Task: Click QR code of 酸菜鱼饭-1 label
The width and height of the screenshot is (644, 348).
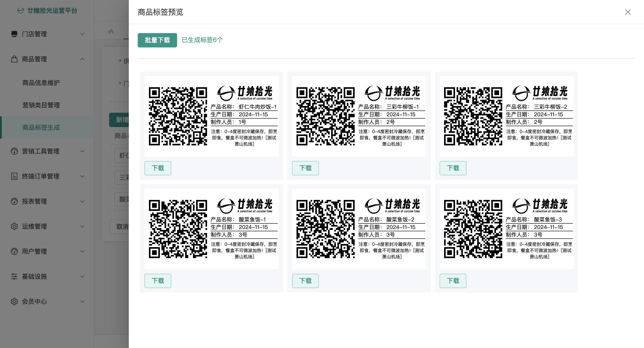Action: 178,229
